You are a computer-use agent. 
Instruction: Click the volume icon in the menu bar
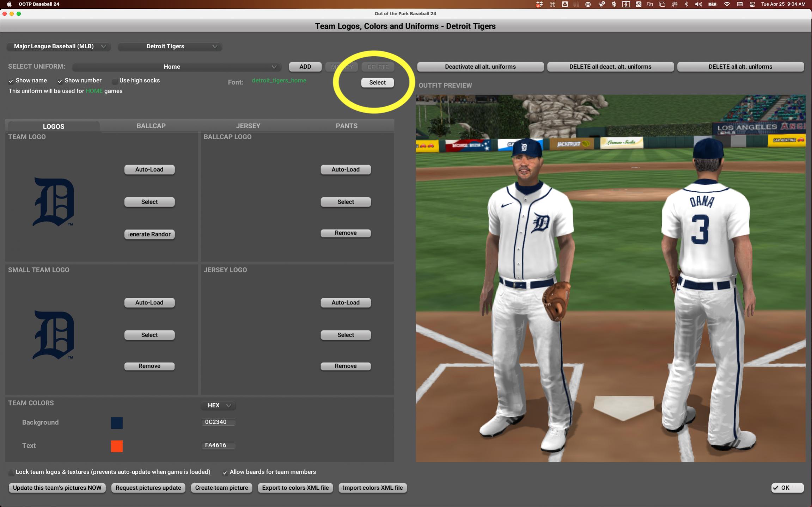coord(698,4)
